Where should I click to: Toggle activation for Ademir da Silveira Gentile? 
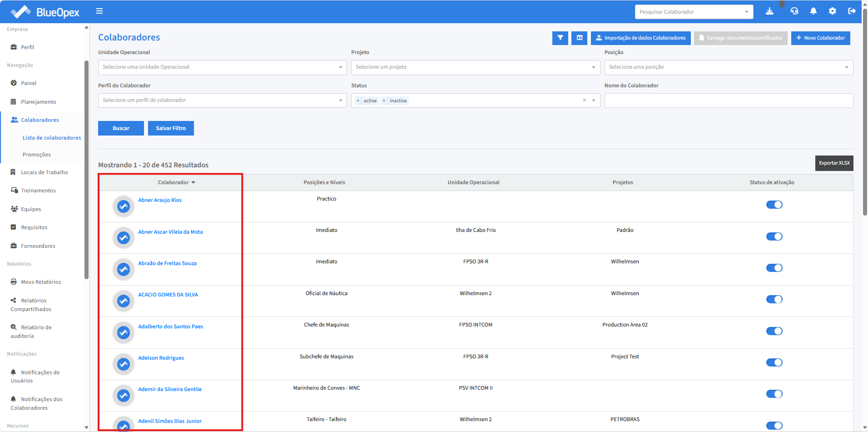click(x=774, y=394)
